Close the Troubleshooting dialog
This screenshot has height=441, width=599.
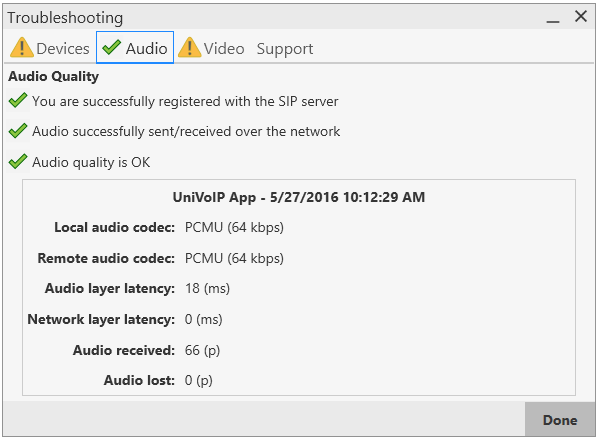(x=581, y=16)
